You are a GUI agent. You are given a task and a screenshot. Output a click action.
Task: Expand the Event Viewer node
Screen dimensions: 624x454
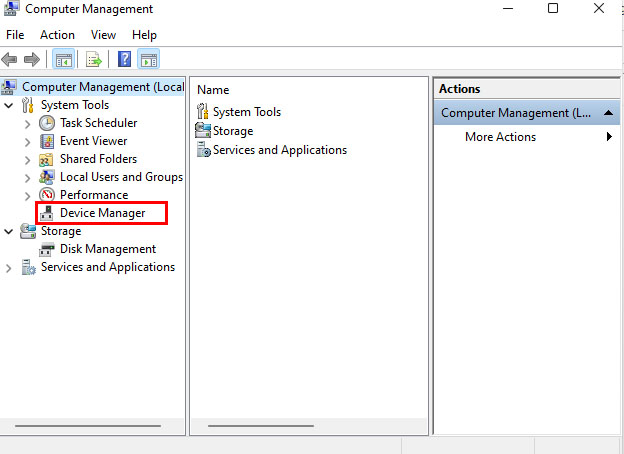click(x=27, y=142)
